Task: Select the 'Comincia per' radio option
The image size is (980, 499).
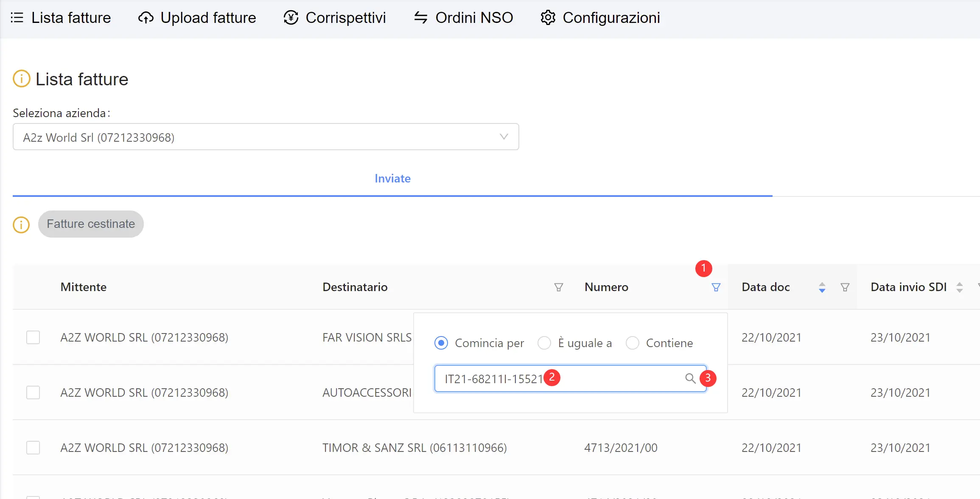Action: click(441, 343)
